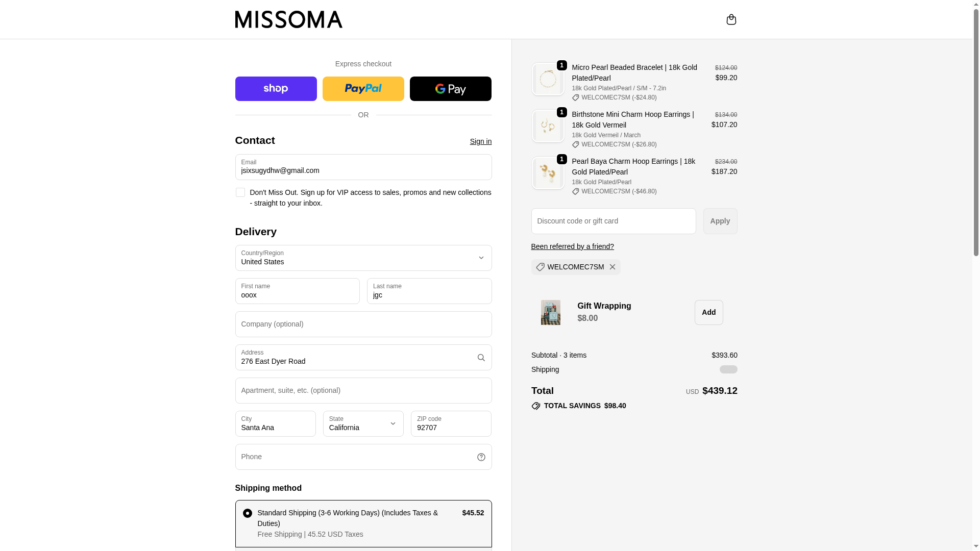Open the Country/Region dropdown
The height and width of the screenshot is (551, 980).
pyautogui.click(x=363, y=258)
